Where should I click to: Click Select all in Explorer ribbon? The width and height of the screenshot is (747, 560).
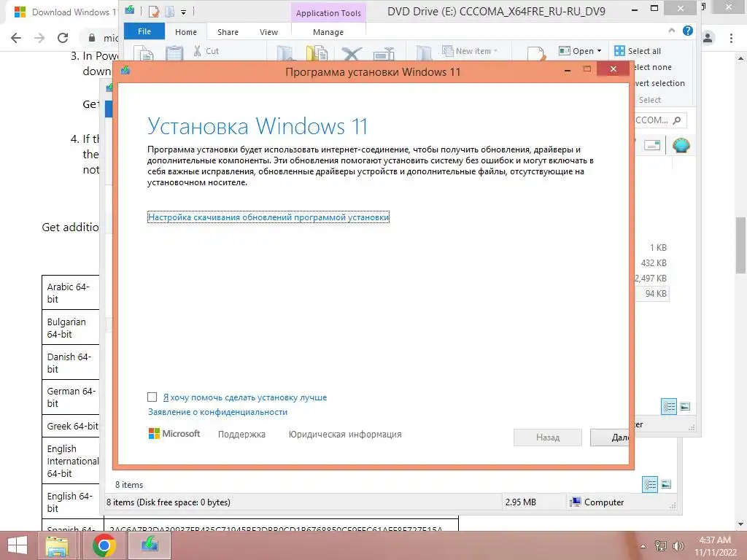(638, 51)
